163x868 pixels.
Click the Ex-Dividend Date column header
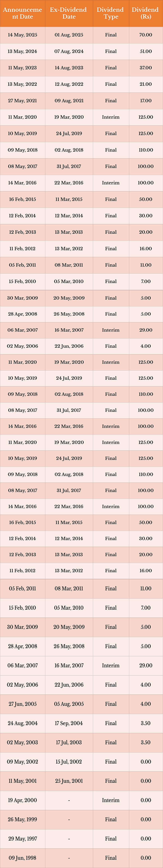click(69, 13)
